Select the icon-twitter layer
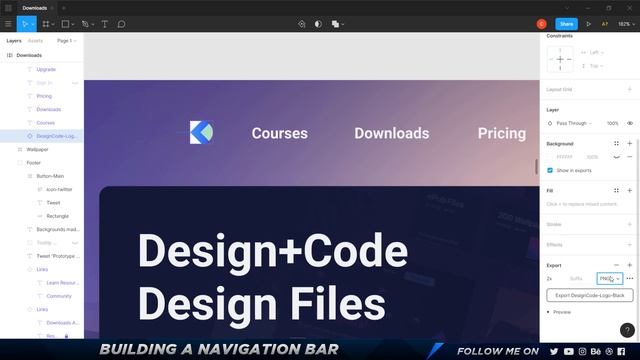640x360 pixels. coord(59,189)
